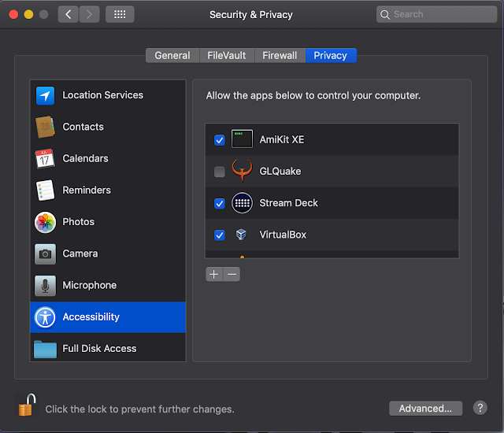Click the Full Disk Access folder icon

click(45, 349)
